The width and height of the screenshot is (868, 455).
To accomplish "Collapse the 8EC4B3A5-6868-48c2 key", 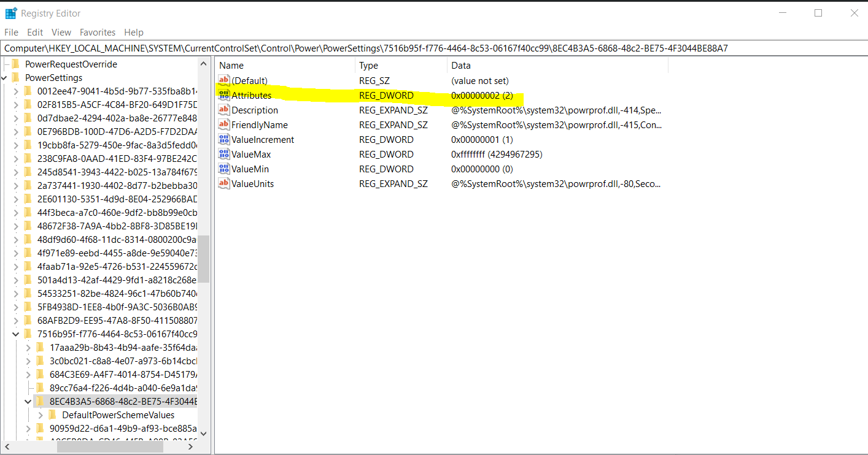I will [x=28, y=402].
